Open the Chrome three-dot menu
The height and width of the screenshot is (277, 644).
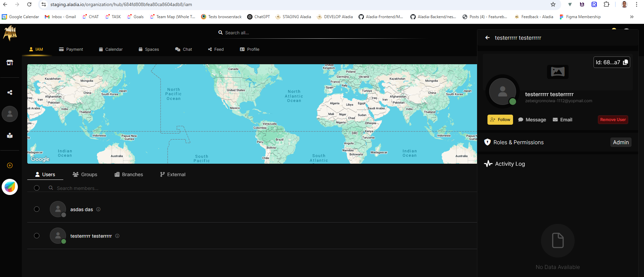tap(637, 4)
